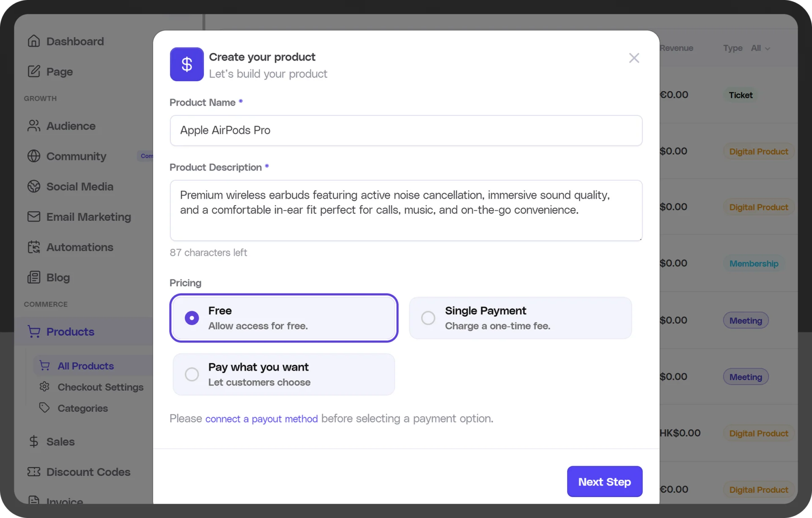Screen dimensions: 812x518
Task: Click the Blog newspaper icon
Action: coord(34,278)
